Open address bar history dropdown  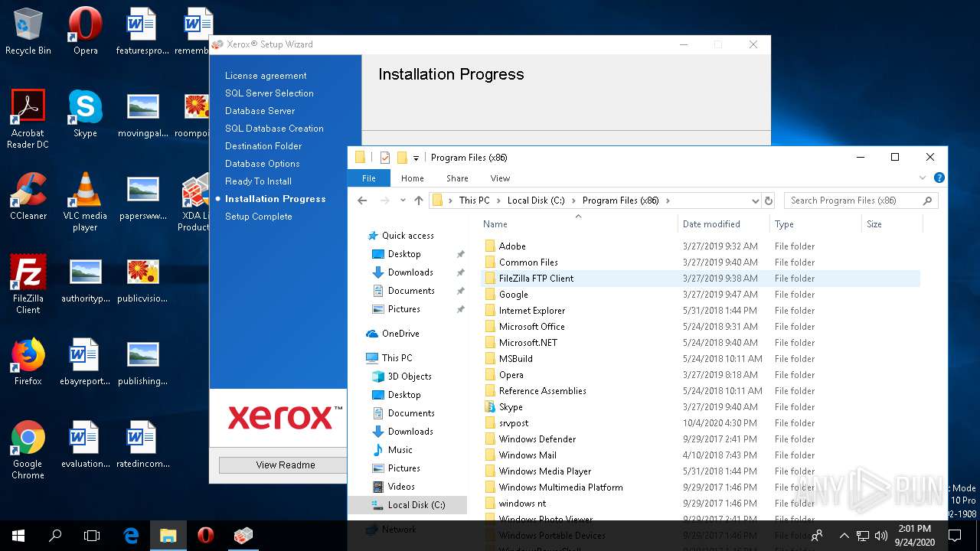coord(755,201)
